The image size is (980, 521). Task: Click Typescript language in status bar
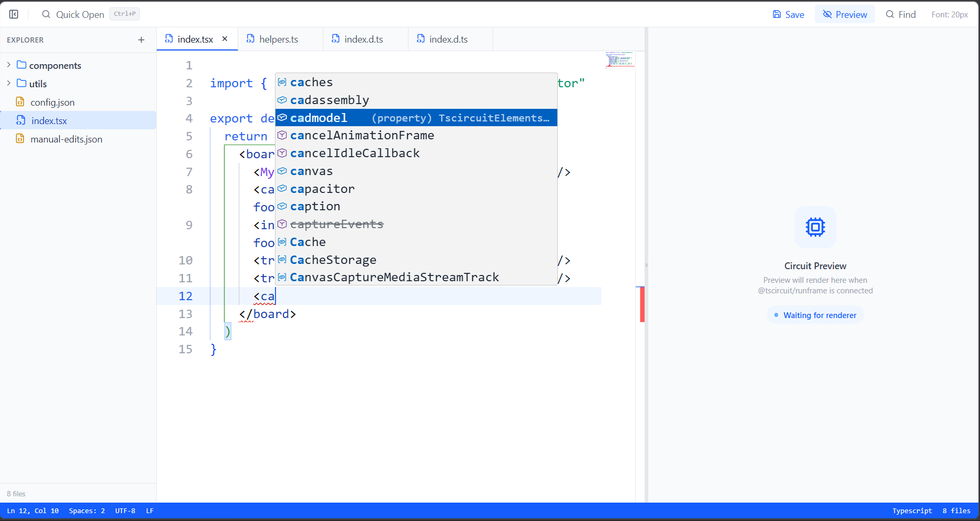[912, 511]
